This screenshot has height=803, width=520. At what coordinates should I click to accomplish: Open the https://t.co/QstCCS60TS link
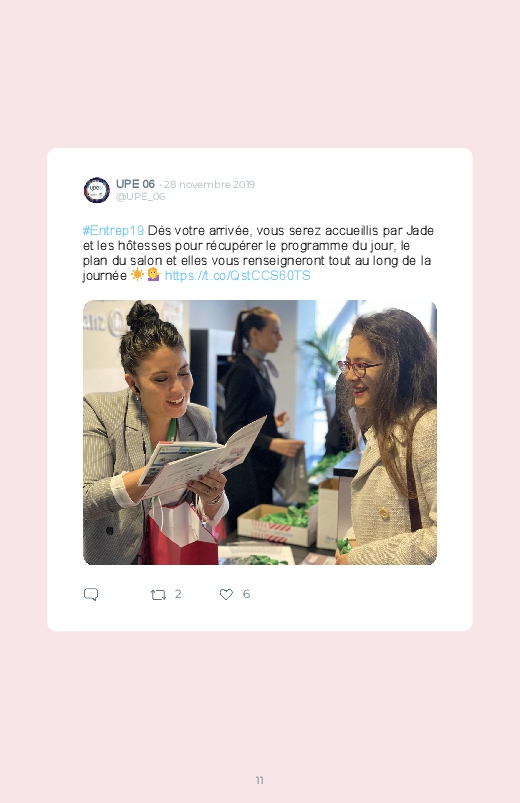(x=238, y=276)
